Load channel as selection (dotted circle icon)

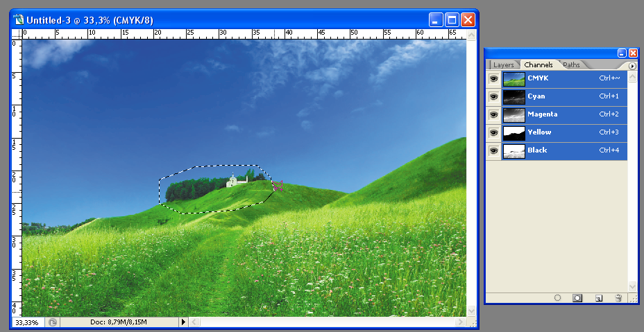pyautogui.click(x=557, y=298)
